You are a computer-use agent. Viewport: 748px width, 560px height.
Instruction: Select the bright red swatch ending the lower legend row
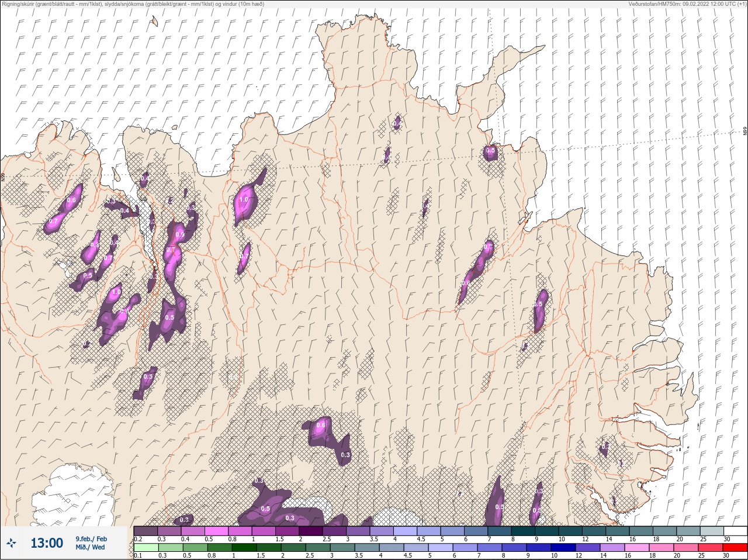tap(735, 547)
